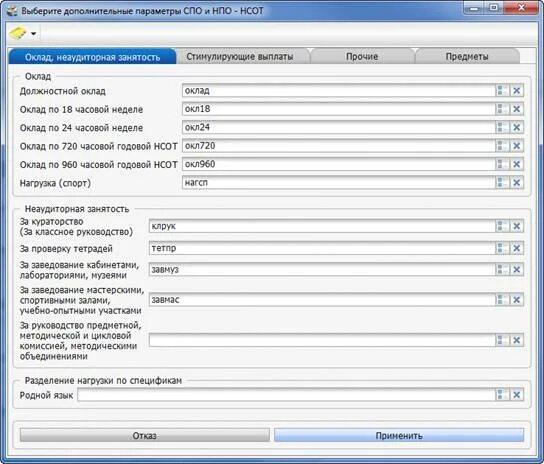This screenshot has width=544, height=464.
Task: Open the Предметы tab
Action: click(x=467, y=57)
